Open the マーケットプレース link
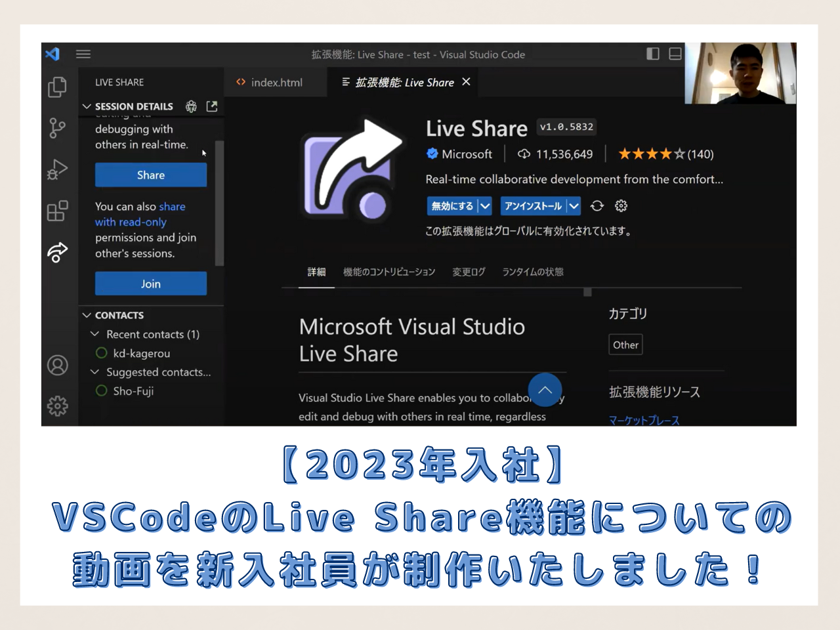Viewport: 840px width, 630px height. coord(644,420)
